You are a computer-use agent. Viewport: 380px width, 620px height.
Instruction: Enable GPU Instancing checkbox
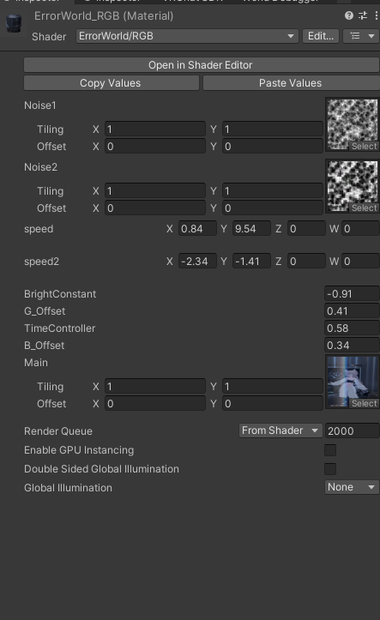pyautogui.click(x=330, y=450)
